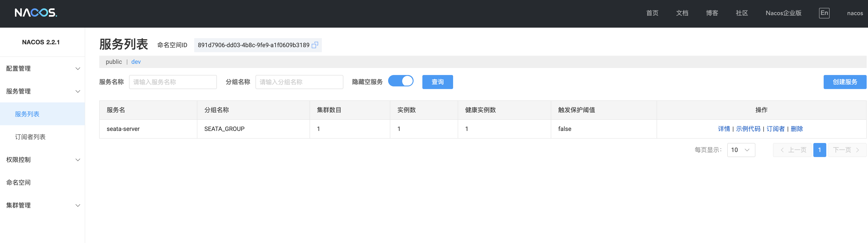Click the NACOS 2.2.1 version label

click(x=41, y=42)
